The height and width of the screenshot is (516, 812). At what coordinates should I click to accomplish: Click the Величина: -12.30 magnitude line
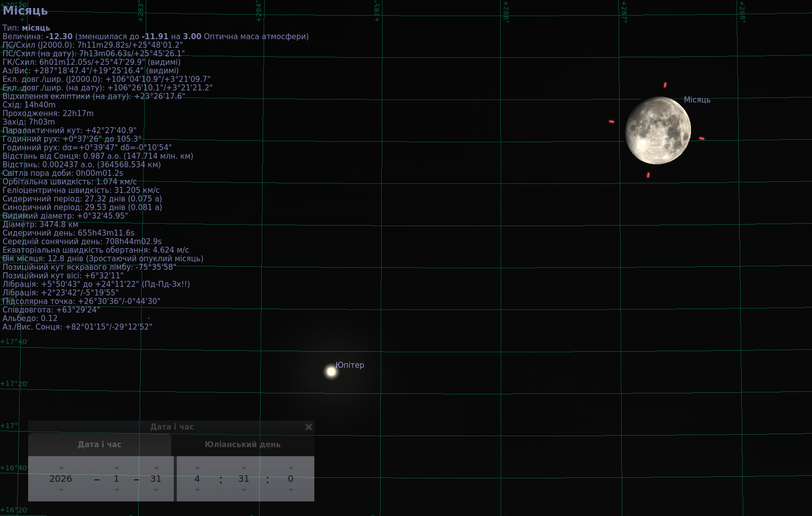156,37
